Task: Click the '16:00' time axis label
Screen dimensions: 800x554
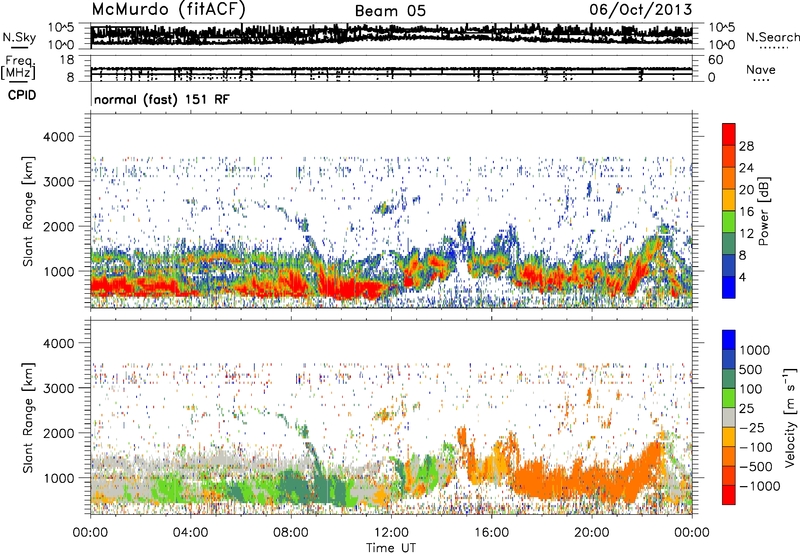Action: (x=491, y=533)
